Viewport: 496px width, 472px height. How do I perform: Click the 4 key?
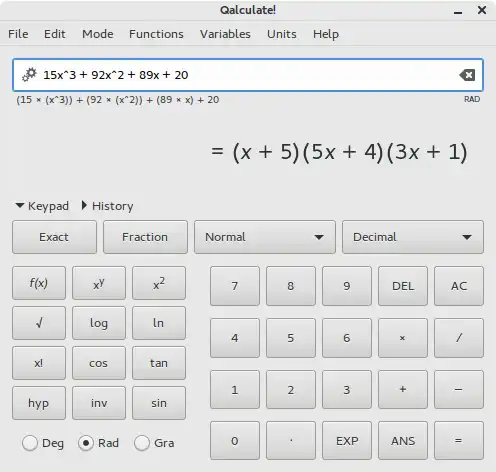pyautogui.click(x=235, y=338)
